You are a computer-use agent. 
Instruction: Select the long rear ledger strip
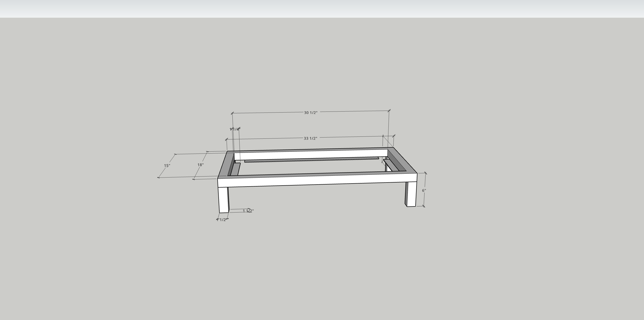311,160
